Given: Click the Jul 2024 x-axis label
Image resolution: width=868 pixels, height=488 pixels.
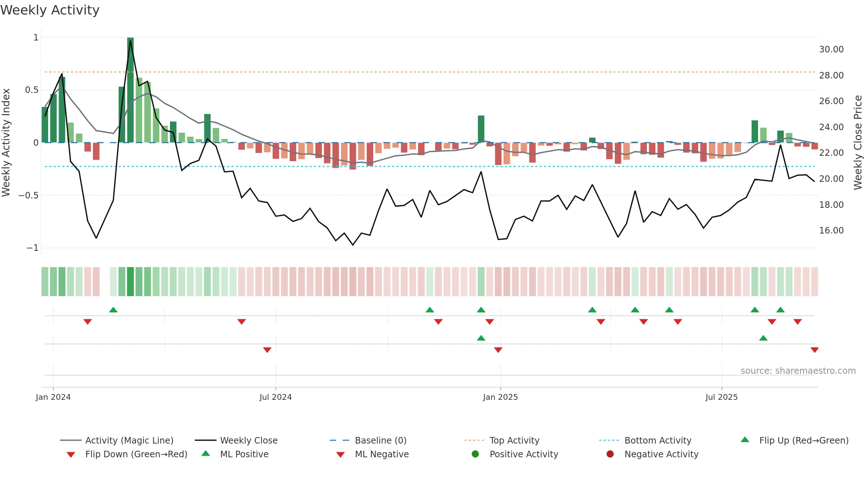Looking at the screenshot, I should pos(276,397).
